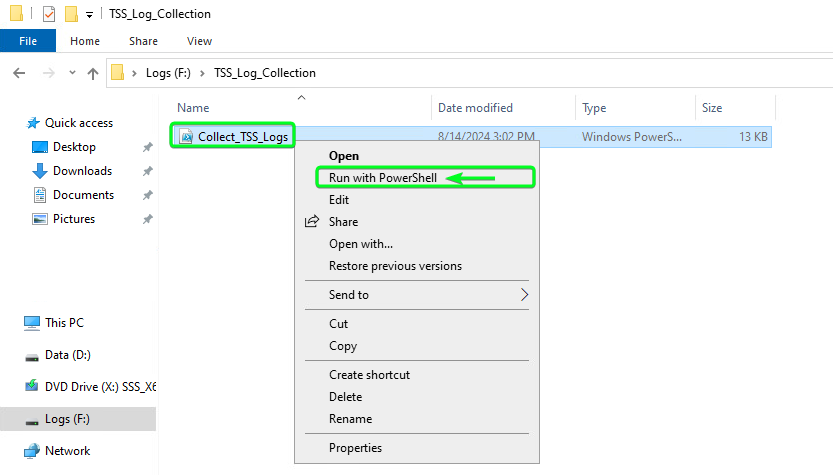Screen dimensions: 833x475
Task: Open DVD Drive (X:) in navigation pane
Action: click(x=100, y=387)
